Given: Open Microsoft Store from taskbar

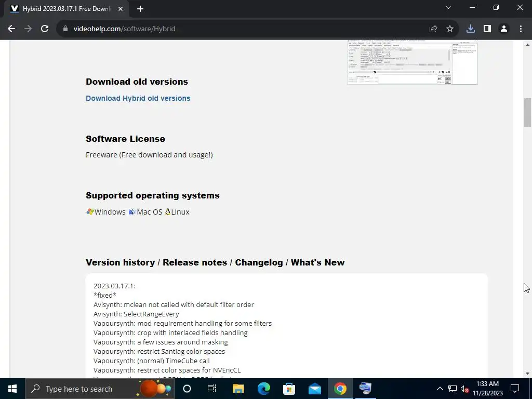Looking at the screenshot, I should pyautogui.click(x=289, y=389).
